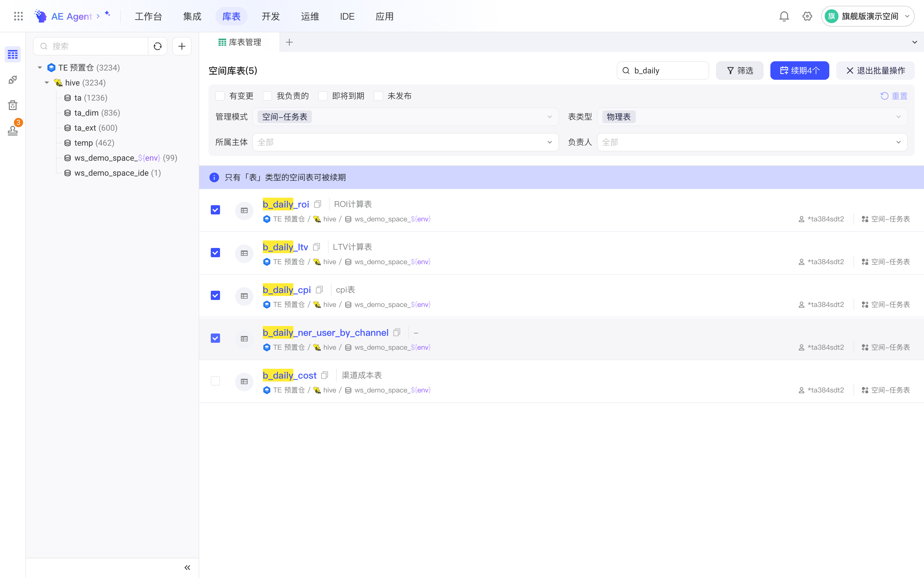The width and height of the screenshot is (924, 578).
Task: Open the 负责人 dropdown
Action: coord(752,142)
